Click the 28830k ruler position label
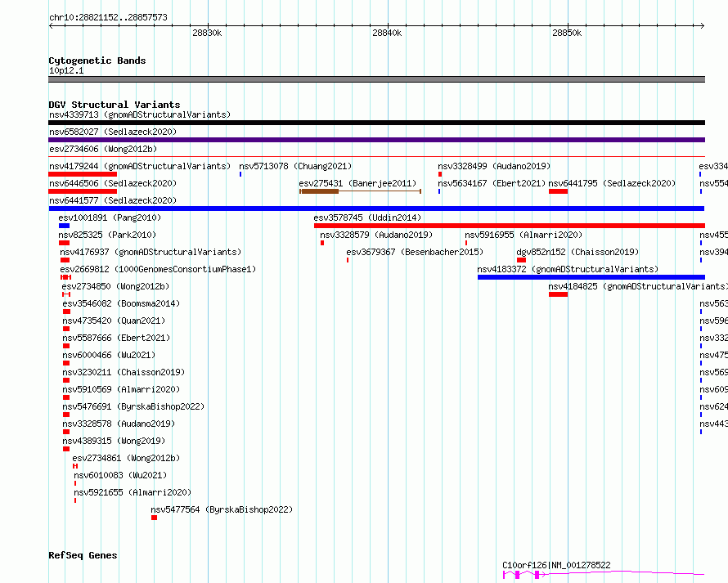 (207, 33)
